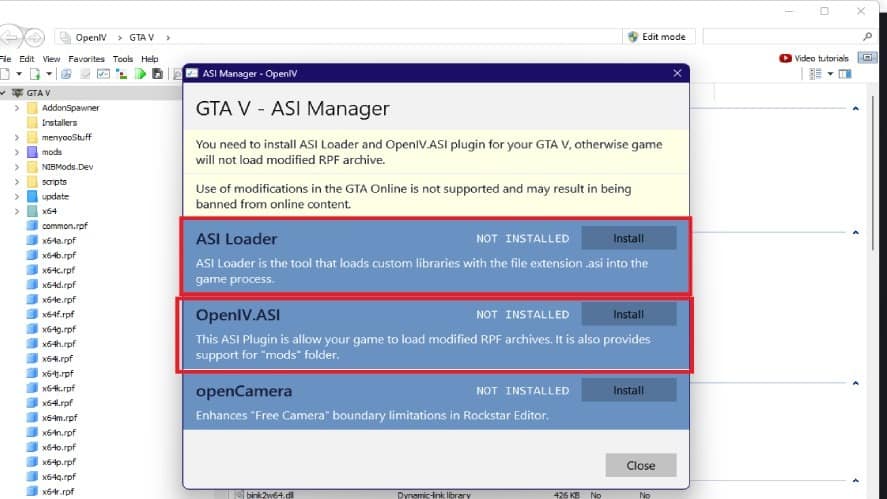Image resolution: width=887 pixels, height=499 pixels.
Task: Click the New blank file toolbar icon
Action: 5,74
